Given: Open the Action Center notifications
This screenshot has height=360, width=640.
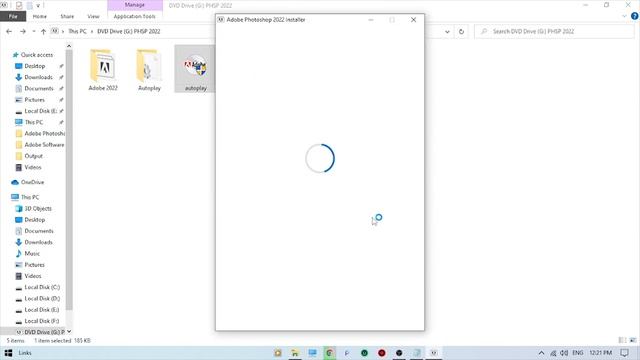Looking at the screenshot, I should click(624, 353).
